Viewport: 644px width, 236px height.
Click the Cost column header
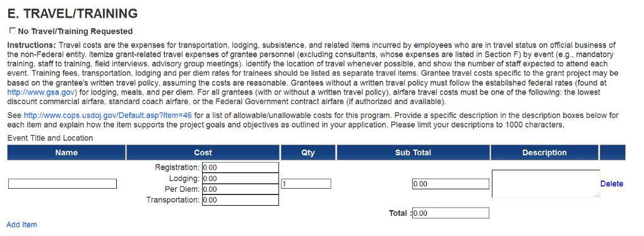click(203, 152)
